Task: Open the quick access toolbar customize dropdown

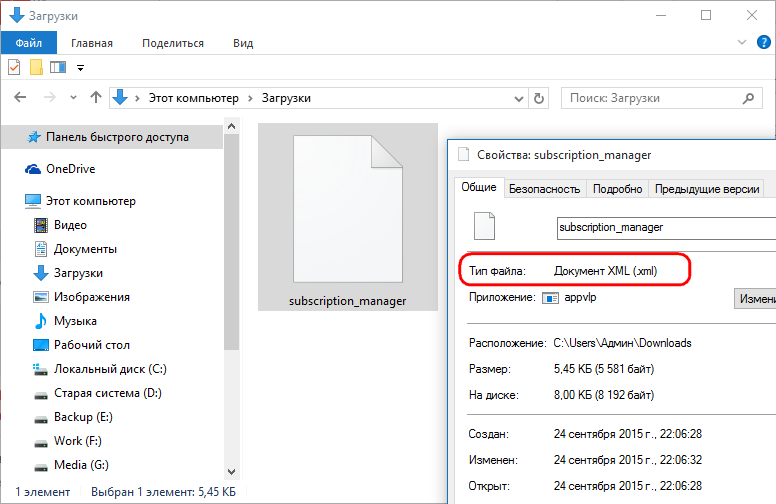Action: tap(81, 68)
